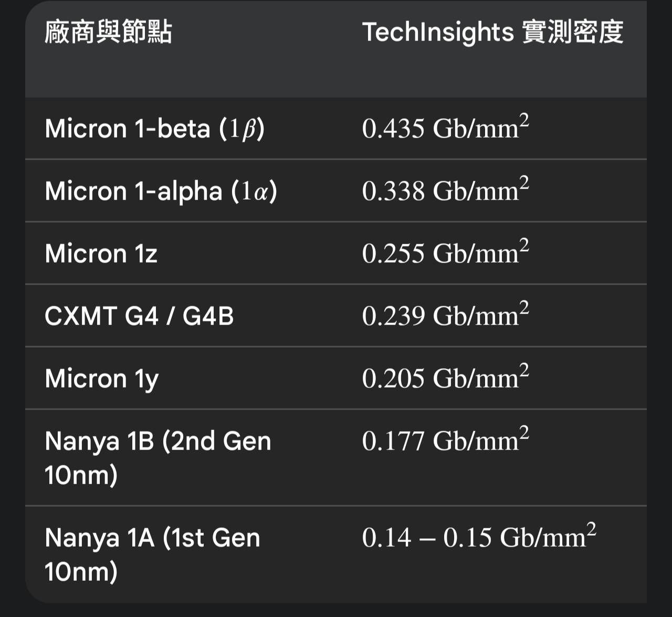Select the Nanya 1B (2nd Gen 10nm) cell
This screenshot has height=617, width=672.
pos(157,457)
